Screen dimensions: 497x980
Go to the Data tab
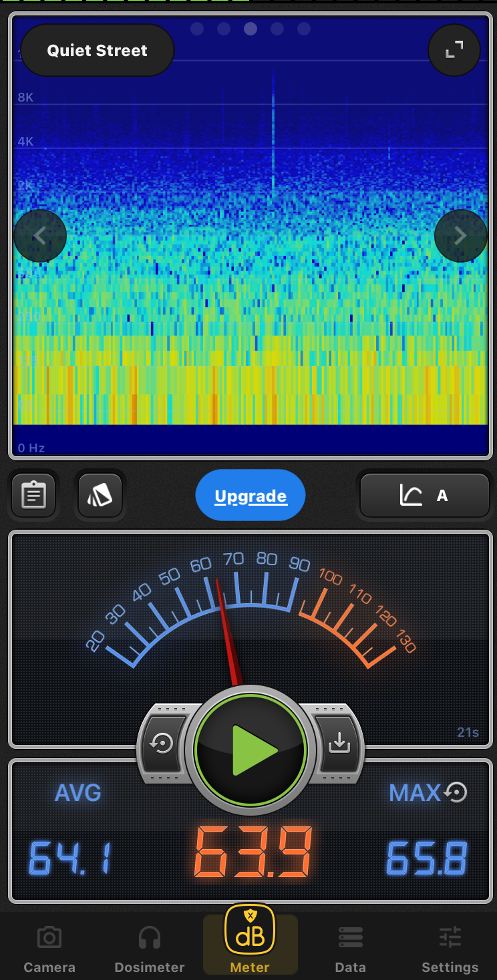[350, 949]
